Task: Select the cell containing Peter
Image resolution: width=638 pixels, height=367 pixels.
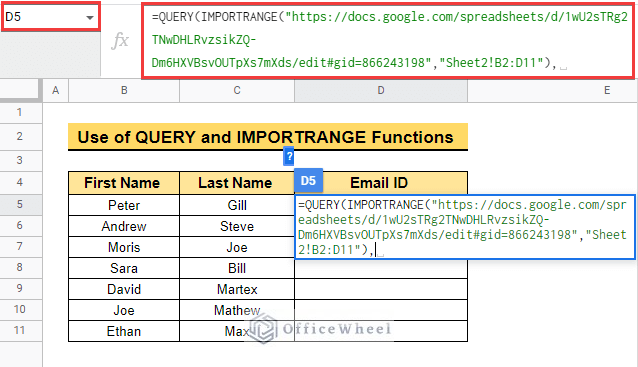Action: (x=124, y=205)
